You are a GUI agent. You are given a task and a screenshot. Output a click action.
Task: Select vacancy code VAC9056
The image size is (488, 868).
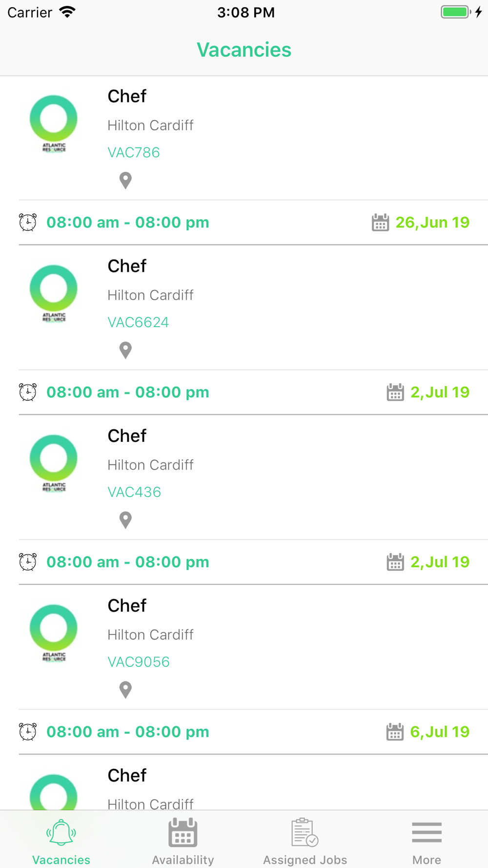139,662
